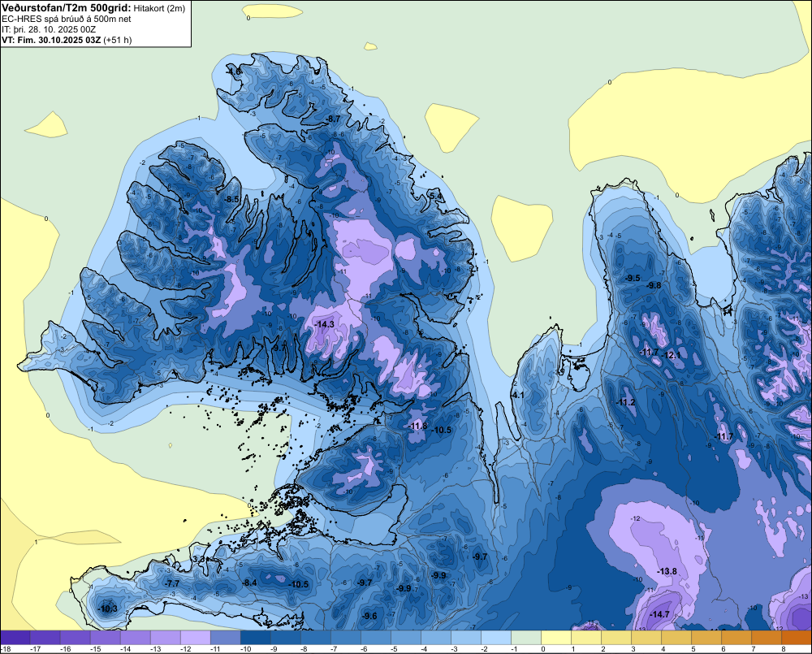
Task: Pick the orange legend swatch labeled 6
Action: [736, 638]
